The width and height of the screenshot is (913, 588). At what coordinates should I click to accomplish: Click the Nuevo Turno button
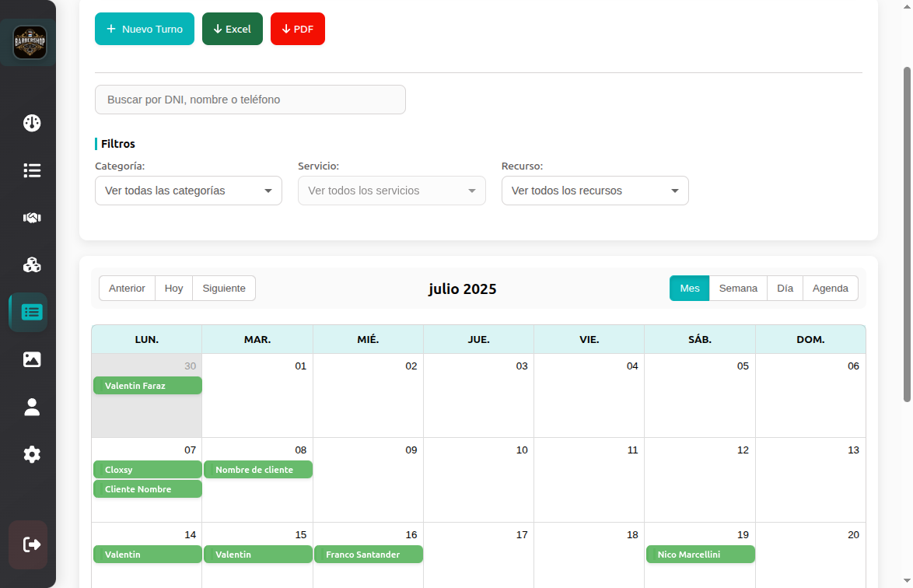[x=145, y=29]
